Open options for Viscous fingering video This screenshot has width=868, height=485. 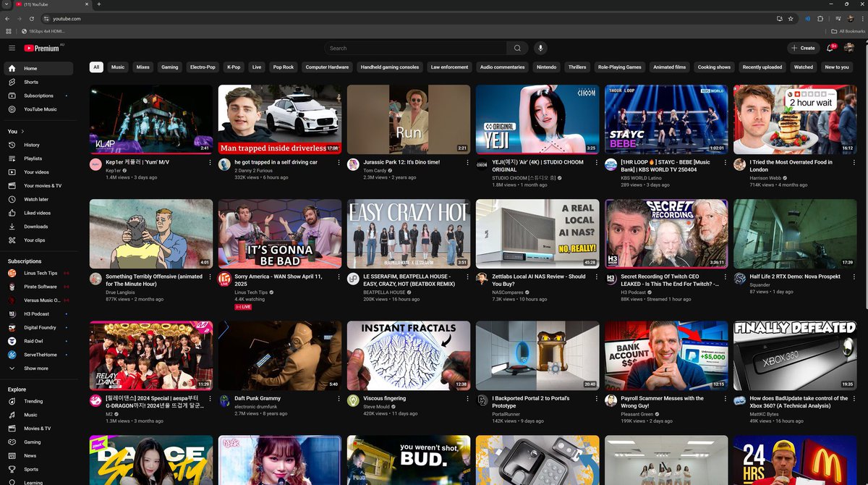click(467, 399)
